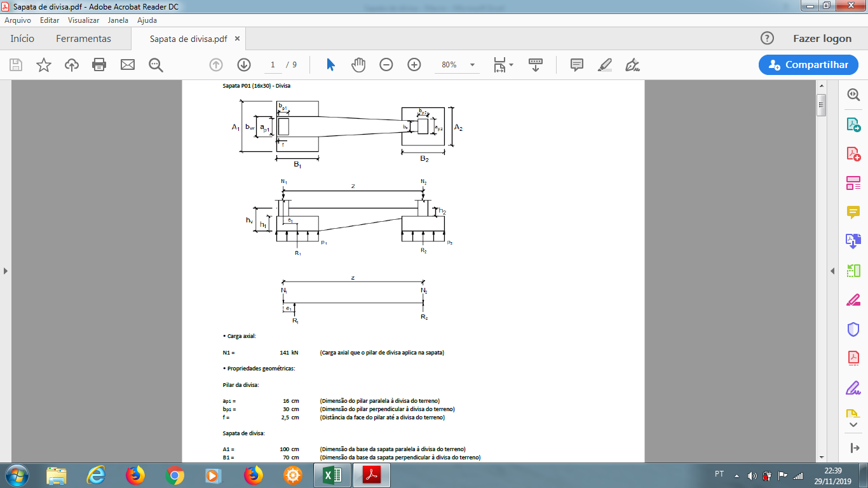
Task: Activate the Hand pan tool
Action: [x=358, y=65]
